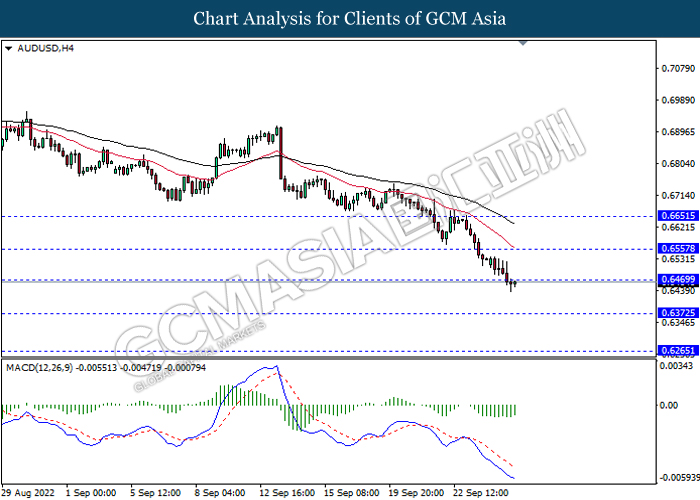Click the 0.70790 price axis value

click(x=678, y=68)
